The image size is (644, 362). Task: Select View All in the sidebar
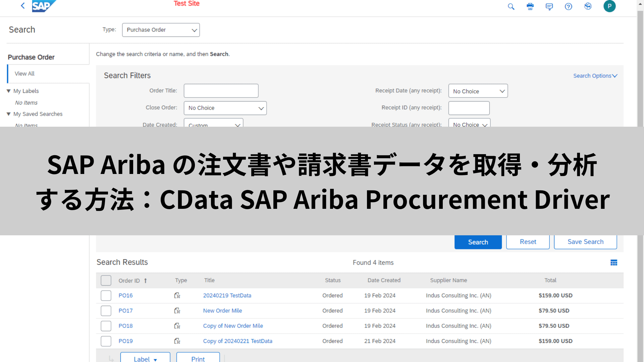[x=24, y=74]
